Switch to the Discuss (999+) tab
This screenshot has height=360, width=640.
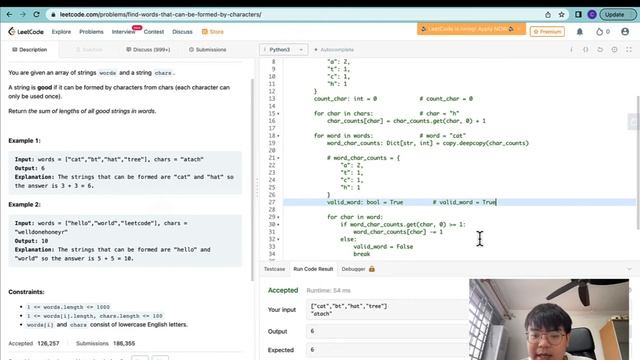tap(148, 49)
